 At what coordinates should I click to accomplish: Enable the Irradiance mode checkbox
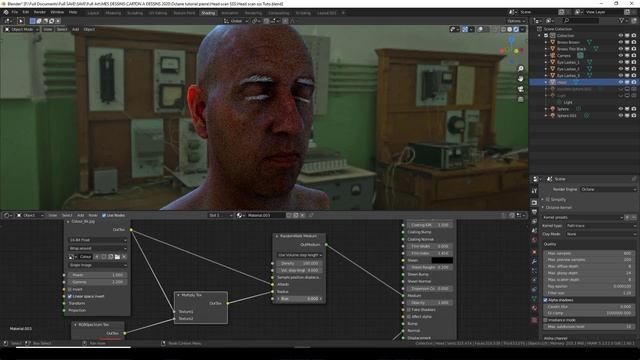pos(546,320)
